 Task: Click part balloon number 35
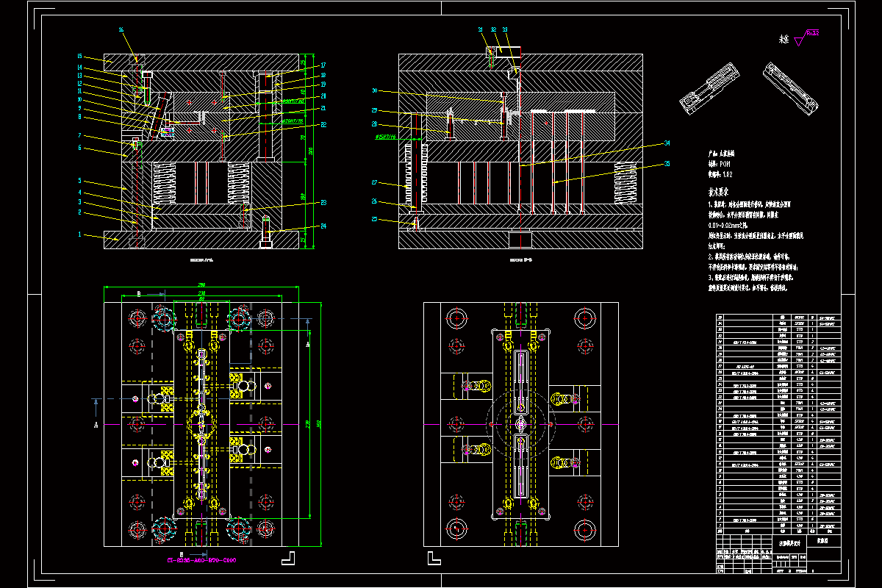point(667,163)
